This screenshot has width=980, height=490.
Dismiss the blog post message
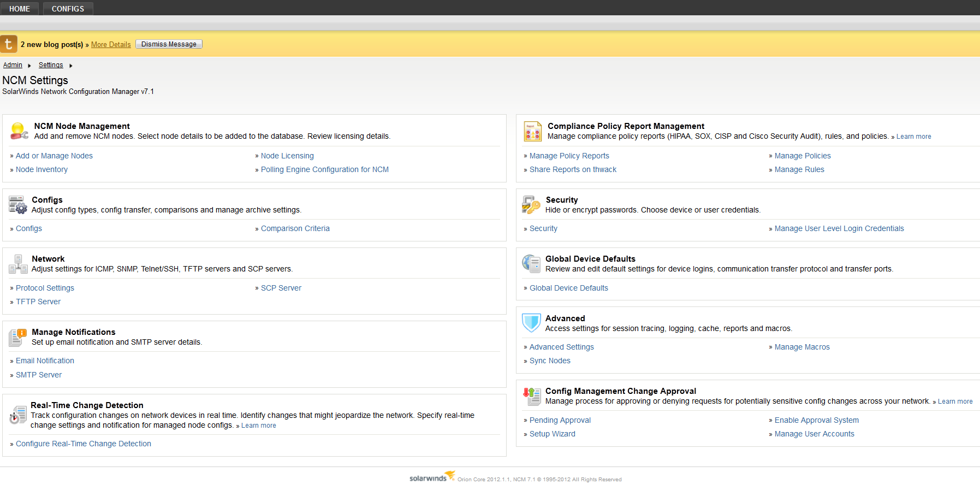[x=169, y=44]
